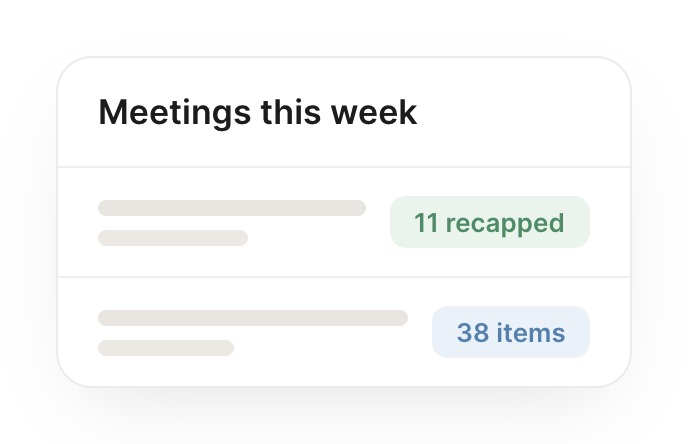The image size is (688, 444).
Task: Click the long placeholder line in first row
Action: click(232, 208)
